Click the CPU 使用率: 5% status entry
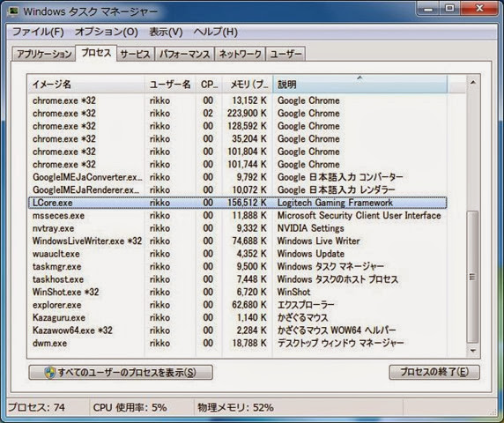This screenshot has width=504, height=423. (x=130, y=407)
